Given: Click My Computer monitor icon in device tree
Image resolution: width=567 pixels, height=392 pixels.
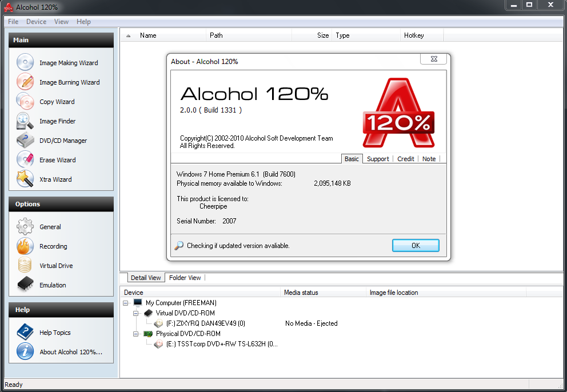Looking at the screenshot, I should (x=137, y=303).
